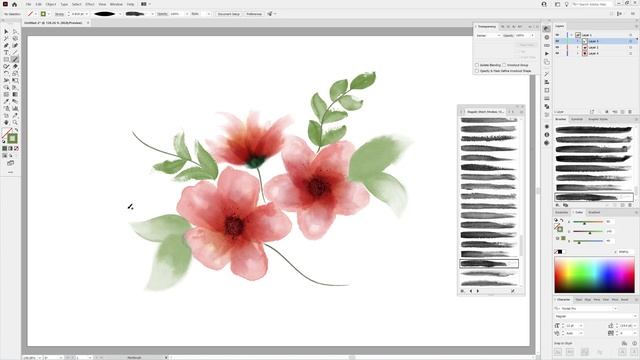Select the Type tool
640x360 pixels.
[6, 52]
